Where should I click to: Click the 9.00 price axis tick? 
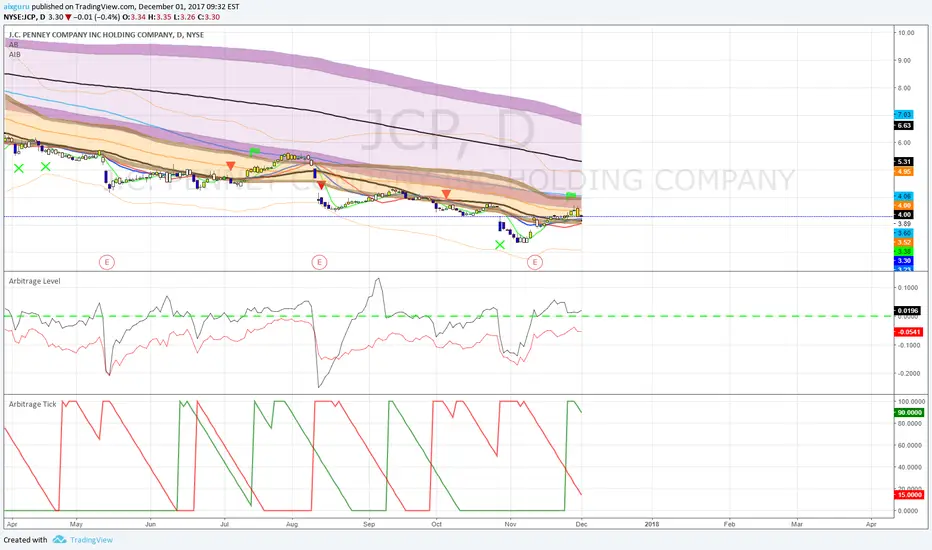click(904, 61)
